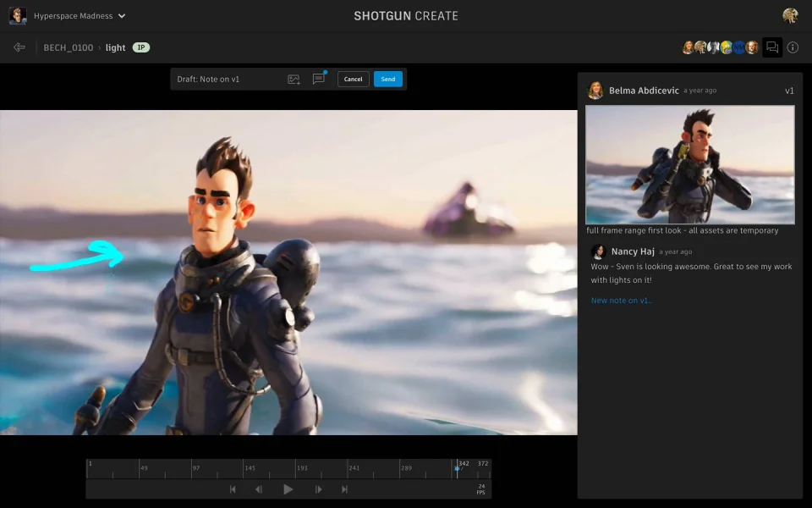Image resolution: width=812 pixels, height=508 pixels.
Task: Play the clip
Action: 288,489
